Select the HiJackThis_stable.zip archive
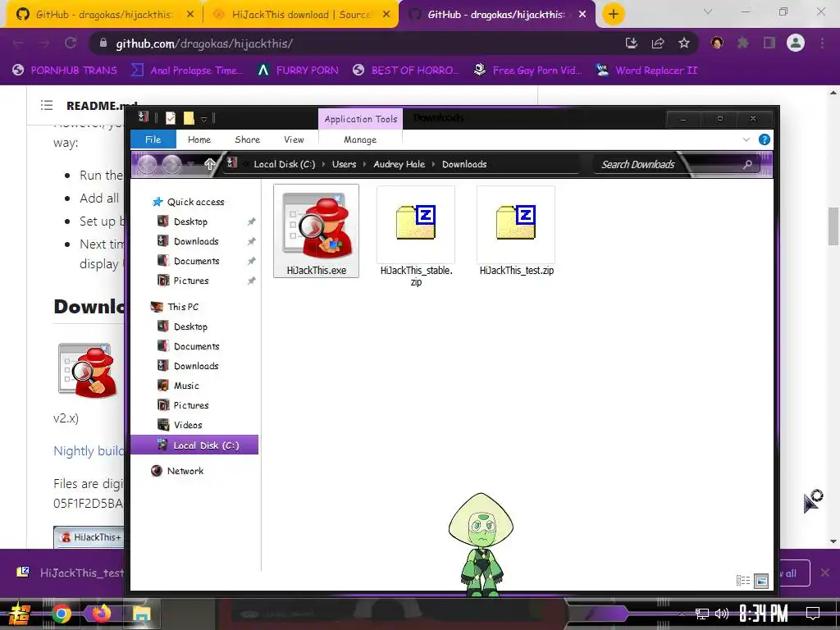Screen dimensions: 840x630 416,236
